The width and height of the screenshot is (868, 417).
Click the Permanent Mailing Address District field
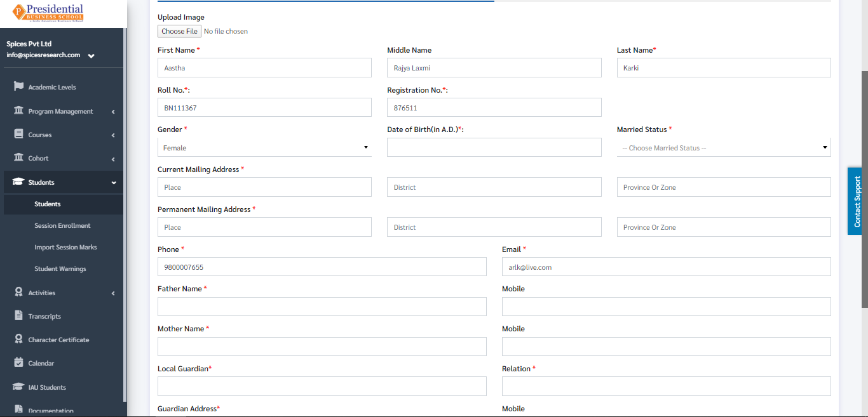pyautogui.click(x=494, y=227)
